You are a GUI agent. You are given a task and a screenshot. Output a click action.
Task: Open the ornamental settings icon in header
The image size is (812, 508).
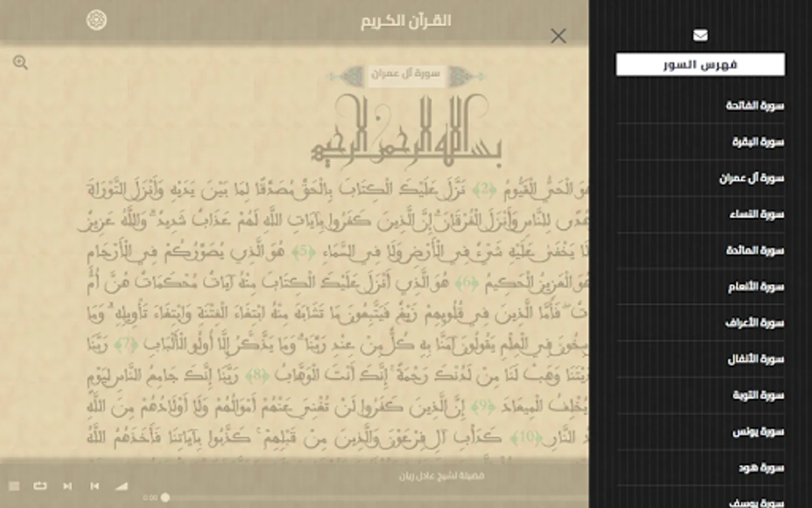[96, 20]
